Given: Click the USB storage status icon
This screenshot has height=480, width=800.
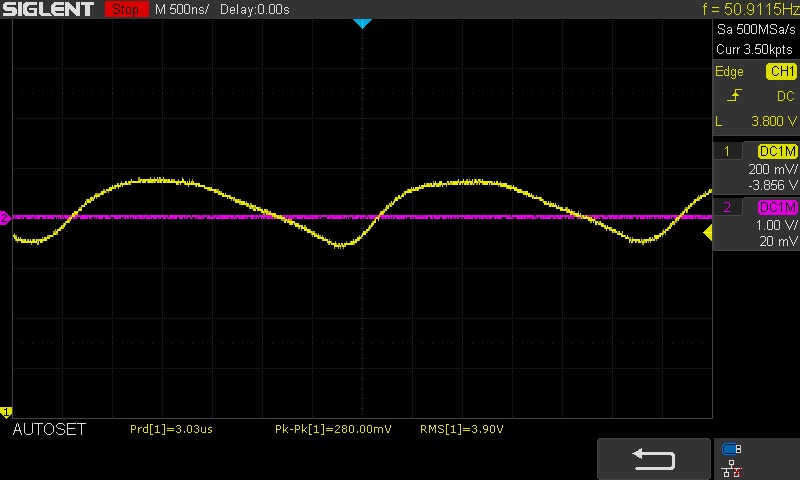Looking at the screenshot, I should 731,449.
